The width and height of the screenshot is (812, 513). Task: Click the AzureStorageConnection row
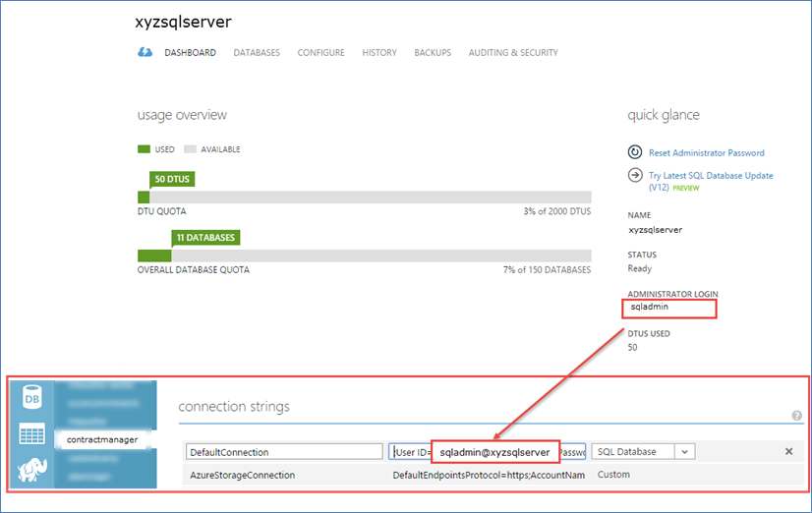click(x=241, y=475)
